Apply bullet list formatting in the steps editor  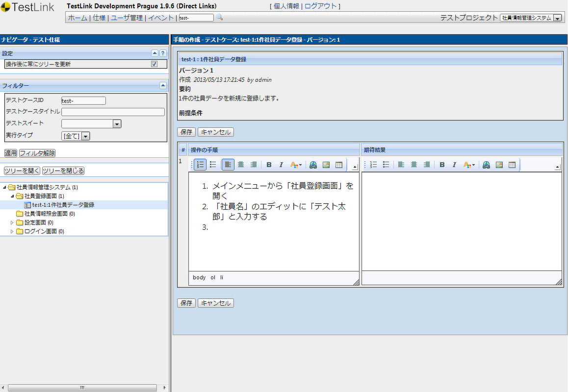213,165
